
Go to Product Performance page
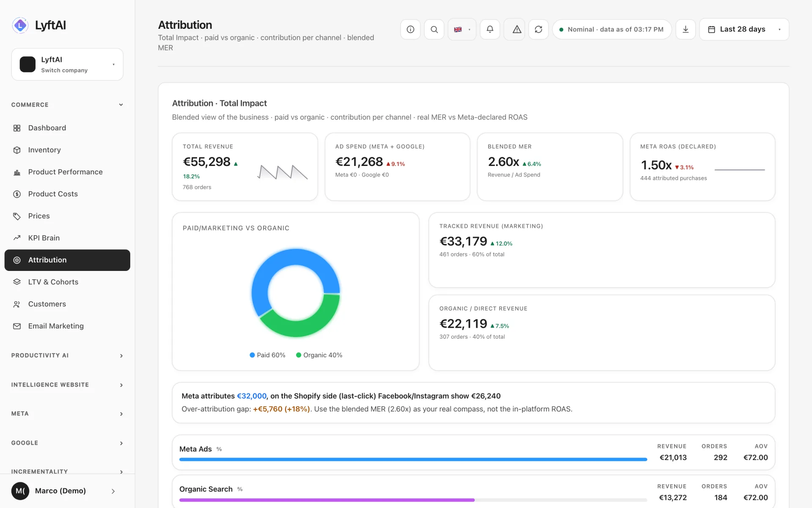67,172
